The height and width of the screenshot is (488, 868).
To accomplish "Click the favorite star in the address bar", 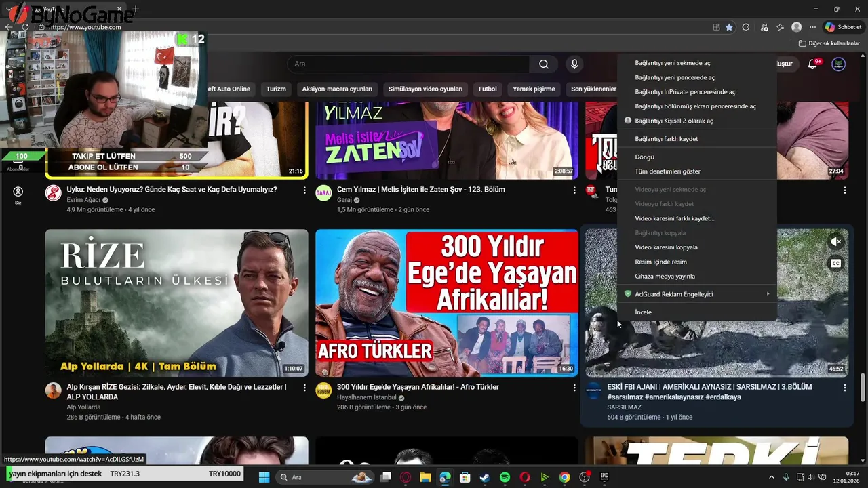I will [729, 27].
